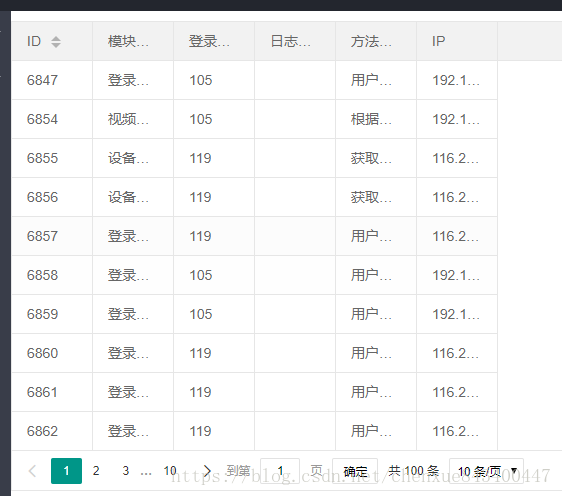This screenshot has height=496, width=562.
Task: Click the 登录… column header
Action: point(214,41)
